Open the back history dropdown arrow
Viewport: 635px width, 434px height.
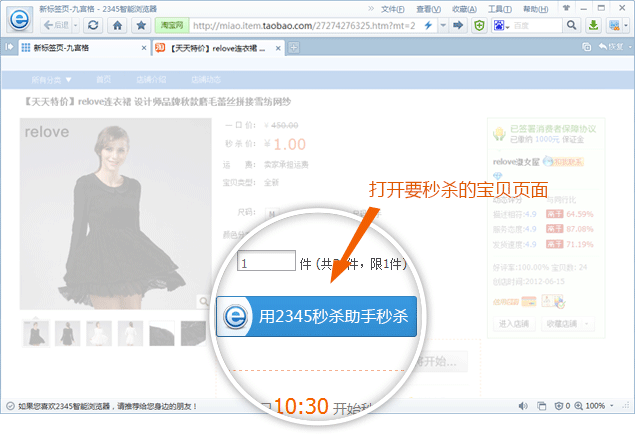[x=75, y=26]
